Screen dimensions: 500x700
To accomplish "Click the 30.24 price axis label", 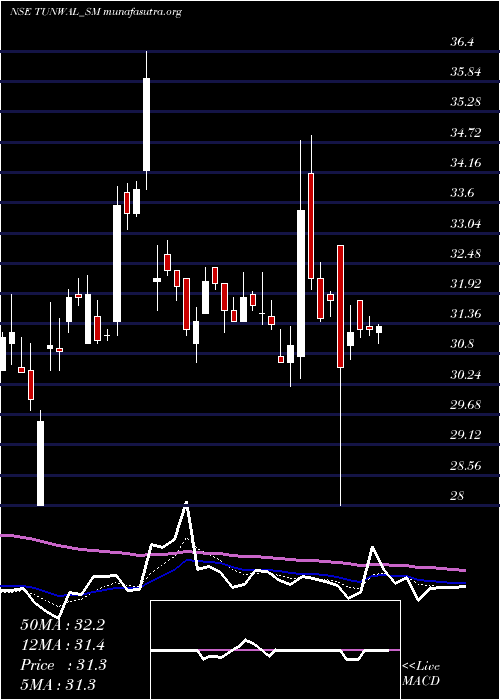I will click(466, 374).
